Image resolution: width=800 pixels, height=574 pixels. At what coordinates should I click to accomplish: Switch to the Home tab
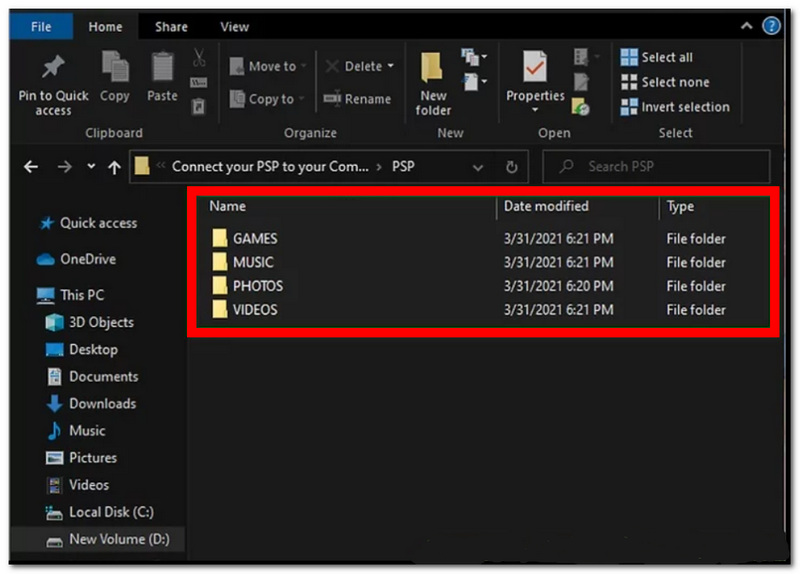point(105,27)
